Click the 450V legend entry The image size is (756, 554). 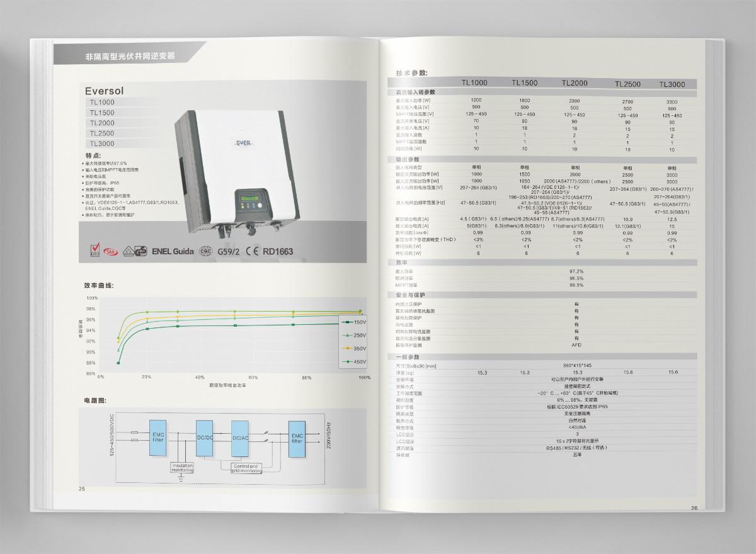353,362
